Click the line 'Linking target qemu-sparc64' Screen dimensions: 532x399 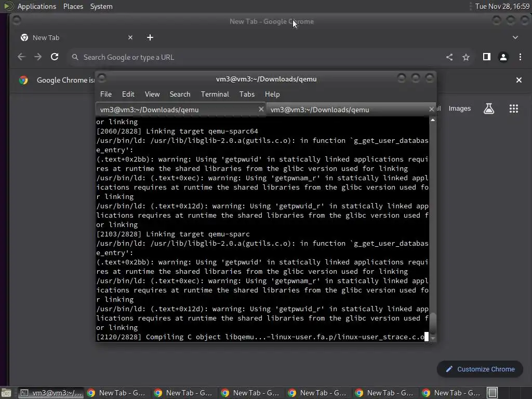coord(202,131)
